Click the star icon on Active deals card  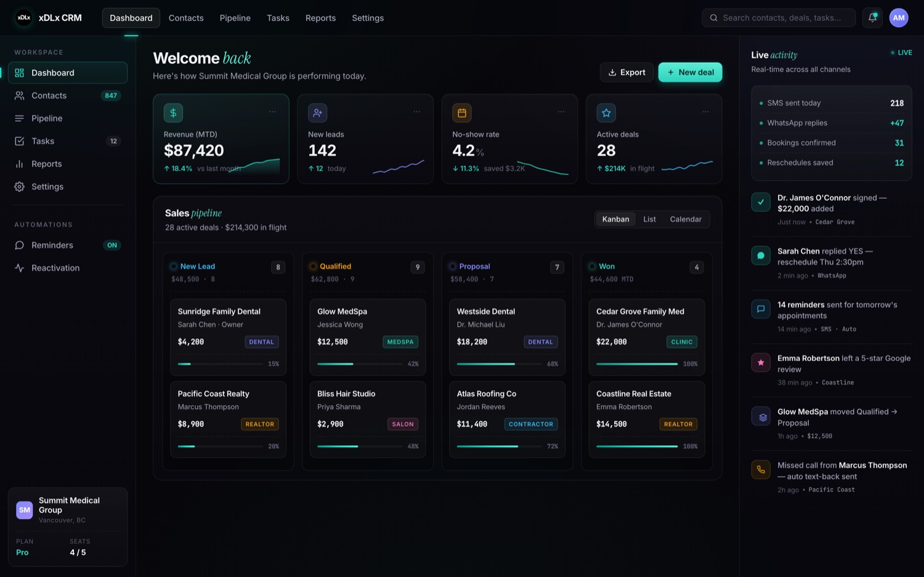tap(606, 113)
